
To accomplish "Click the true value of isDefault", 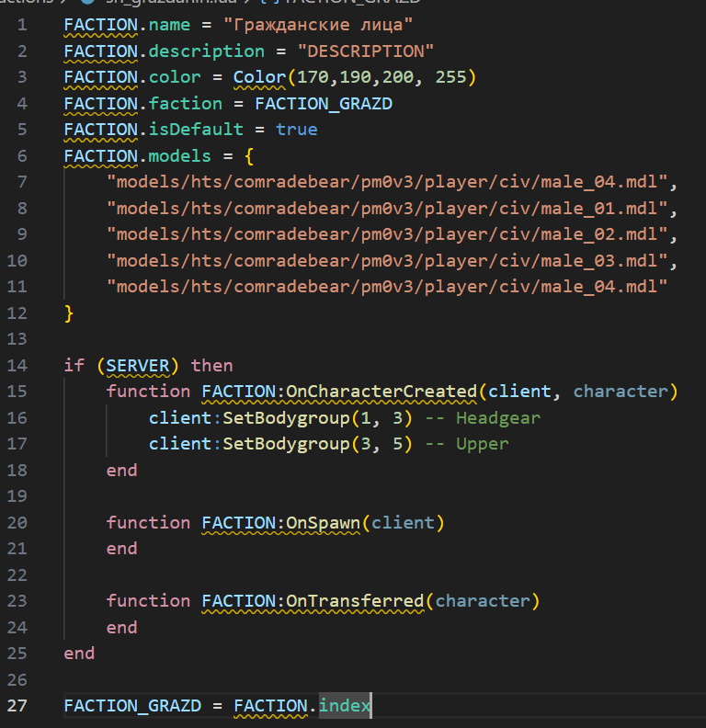I will pos(296,129).
